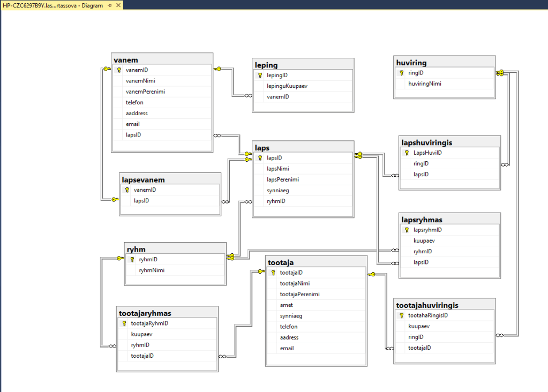Screen dimensions: 548x392
Task: Click the key icon next to lepingID
Action: [260, 76]
